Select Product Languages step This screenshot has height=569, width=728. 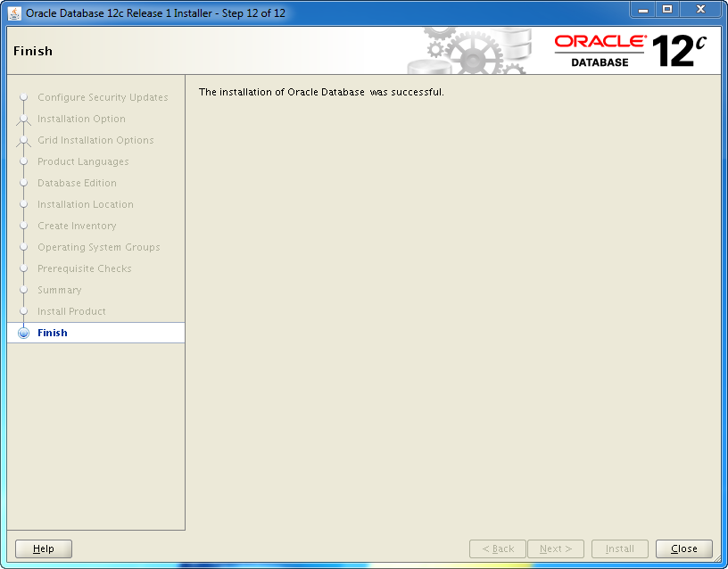coord(83,161)
